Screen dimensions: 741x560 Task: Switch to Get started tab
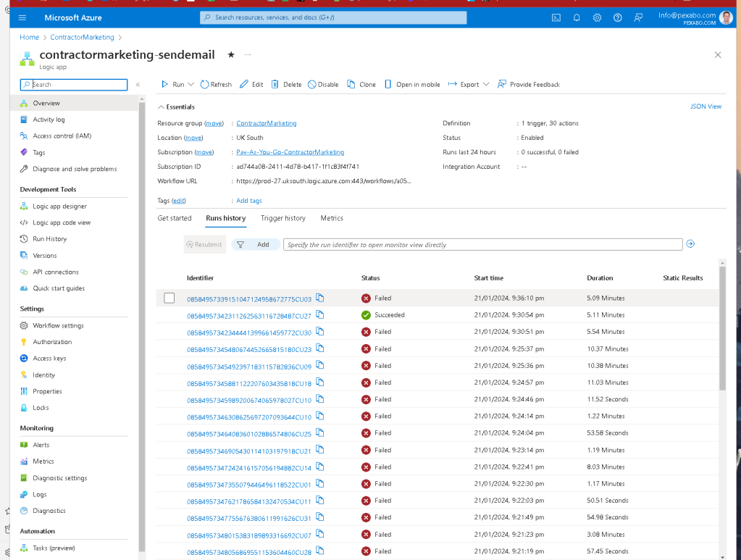pyautogui.click(x=175, y=218)
